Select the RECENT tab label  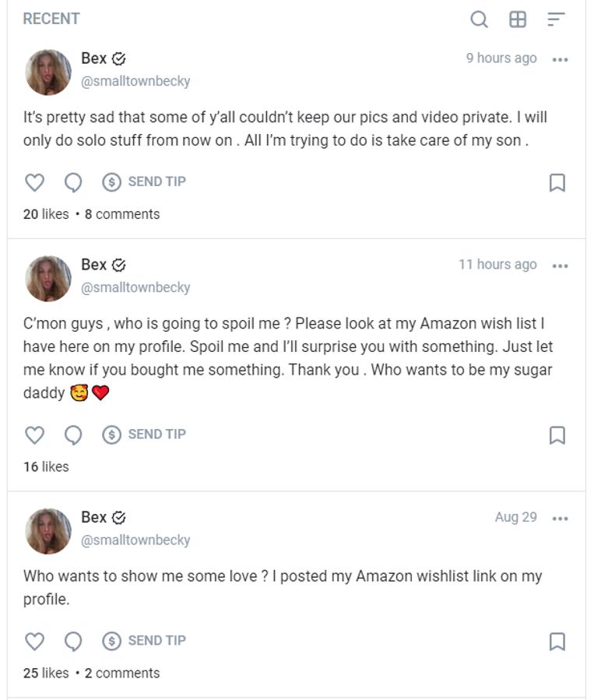point(51,19)
